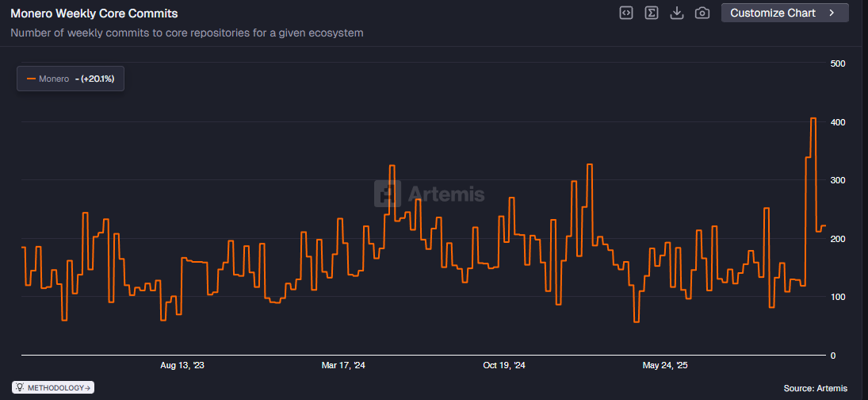868x400 pixels.
Task: Select the Aug 13, '23 axis label
Action: click(x=182, y=366)
